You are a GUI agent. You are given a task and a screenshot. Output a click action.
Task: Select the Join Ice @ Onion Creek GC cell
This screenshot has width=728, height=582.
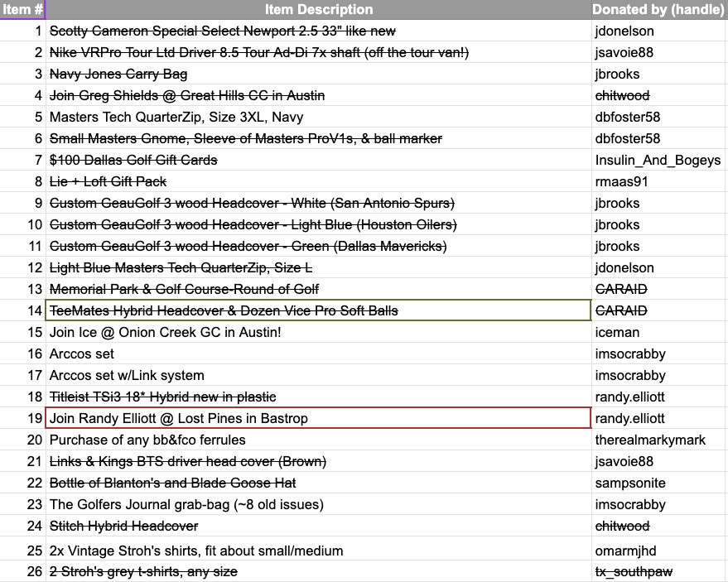[x=319, y=332]
